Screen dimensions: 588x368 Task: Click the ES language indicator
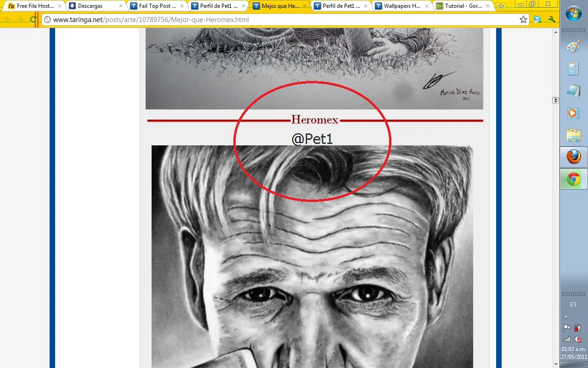573,305
